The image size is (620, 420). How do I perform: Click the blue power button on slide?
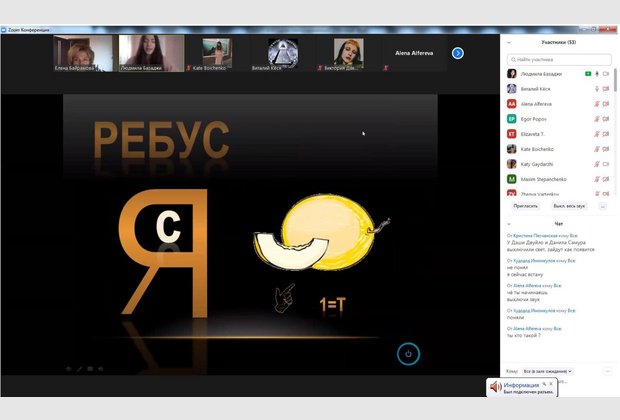407,353
